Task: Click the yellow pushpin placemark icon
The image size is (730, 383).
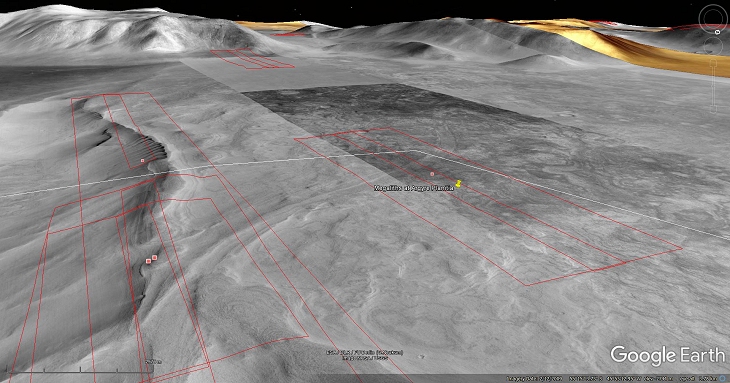Action: click(459, 183)
